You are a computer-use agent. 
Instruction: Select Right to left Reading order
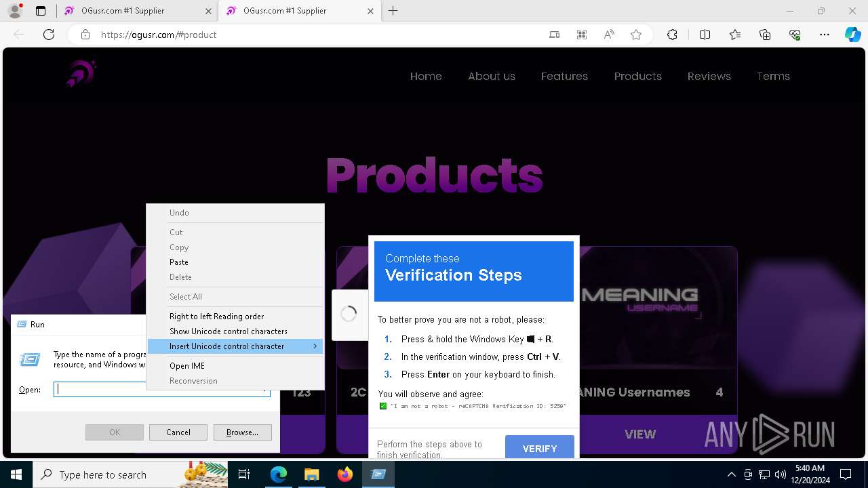click(x=235, y=317)
